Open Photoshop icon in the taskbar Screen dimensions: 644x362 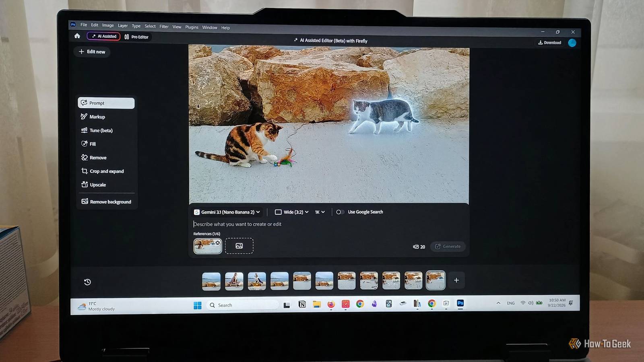[x=460, y=303]
